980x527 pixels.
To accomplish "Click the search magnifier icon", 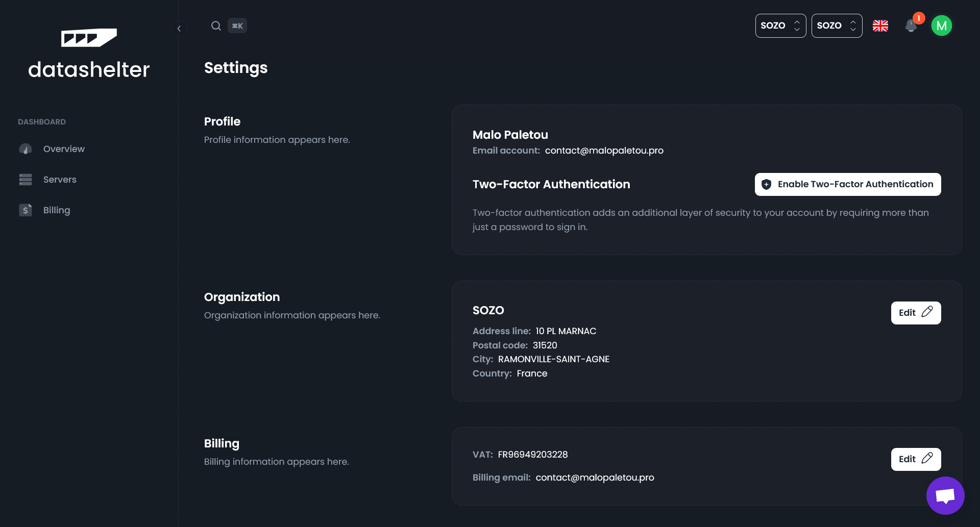I will pyautogui.click(x=216, y=26).
